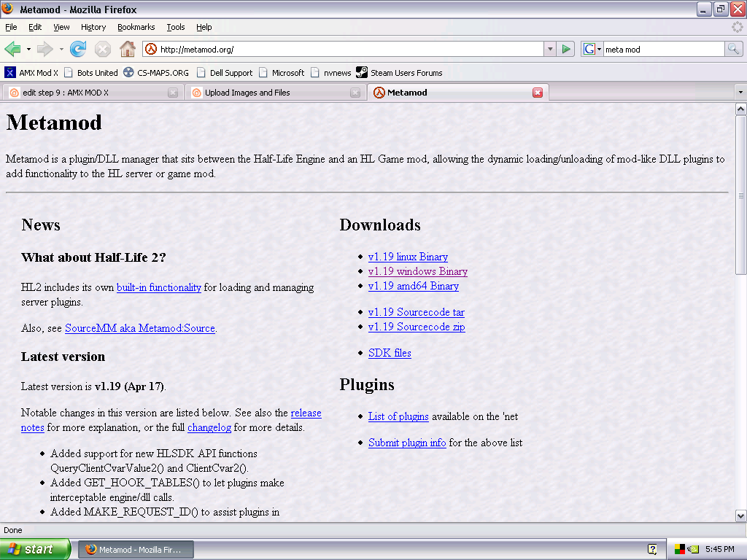Open the changelog link

coord(209,427)
